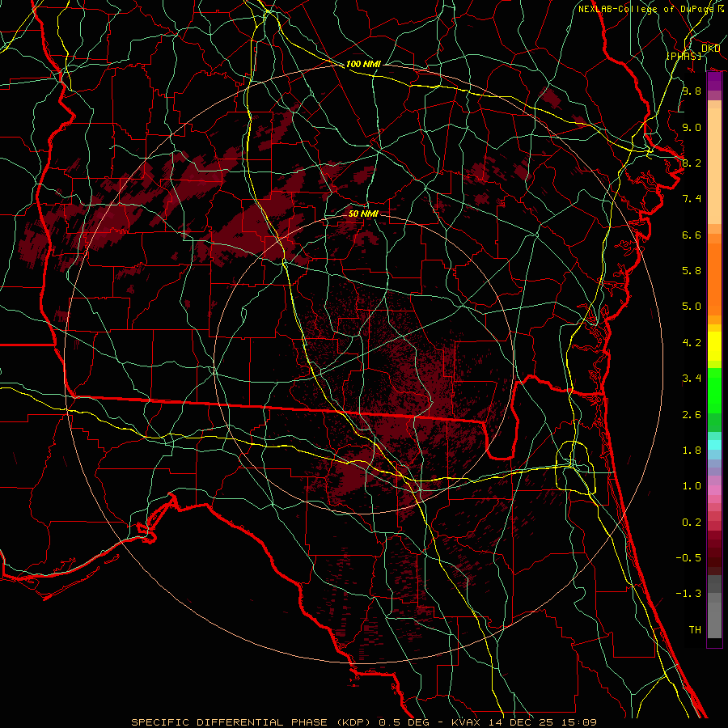The width and height of the screenshot is (728, 728).
Task: Click the NEXLAB-College of DuPage logo mark
Action: (720, 9)
